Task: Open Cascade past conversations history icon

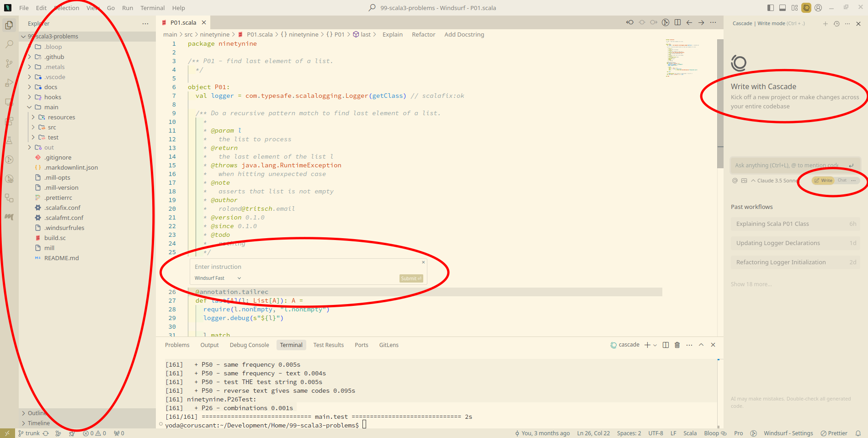Action: pos(836,24)
